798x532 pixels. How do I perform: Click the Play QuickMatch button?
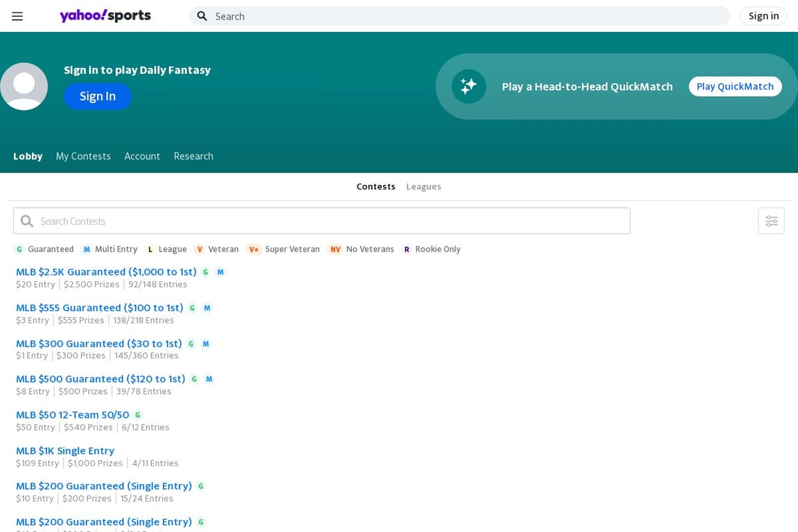click(x=735, y=87)
